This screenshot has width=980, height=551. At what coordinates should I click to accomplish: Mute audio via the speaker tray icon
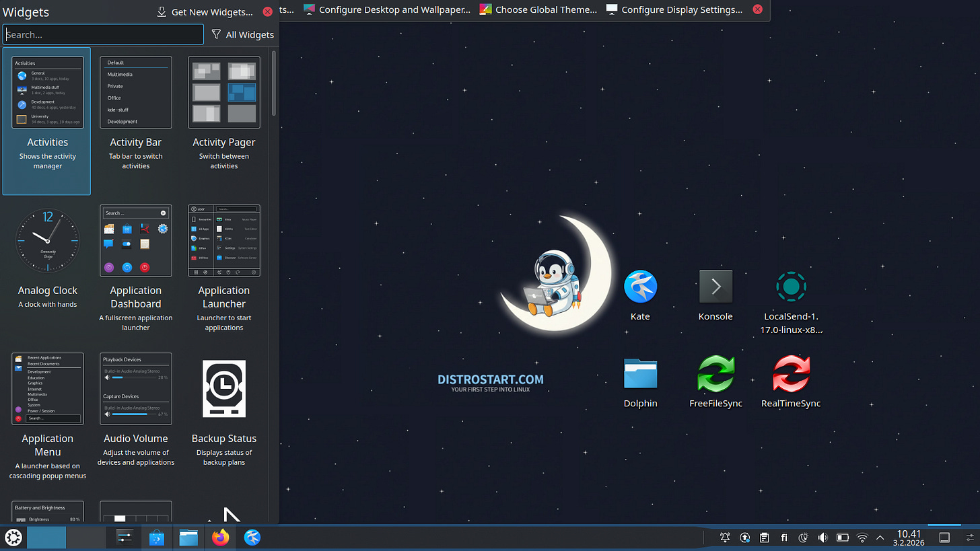pos(823,538)
